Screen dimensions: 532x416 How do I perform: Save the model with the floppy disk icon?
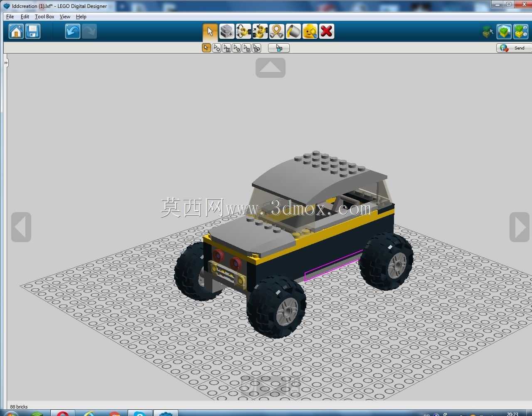point(33,31)
